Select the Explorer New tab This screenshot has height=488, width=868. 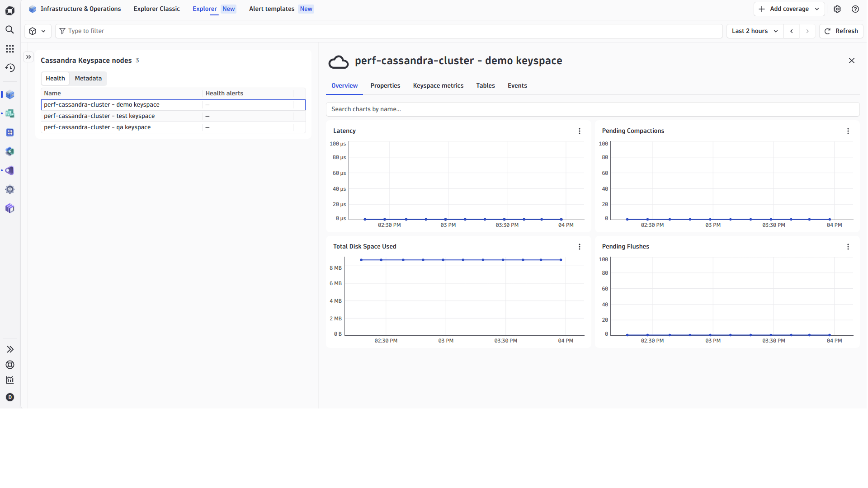[214, 9]
